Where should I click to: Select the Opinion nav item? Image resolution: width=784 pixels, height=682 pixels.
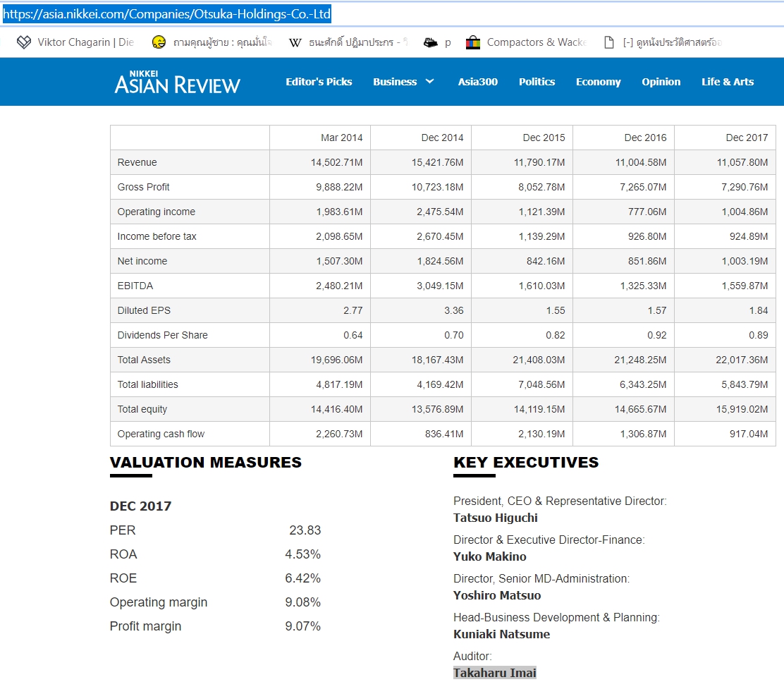(x=661, y=82)
